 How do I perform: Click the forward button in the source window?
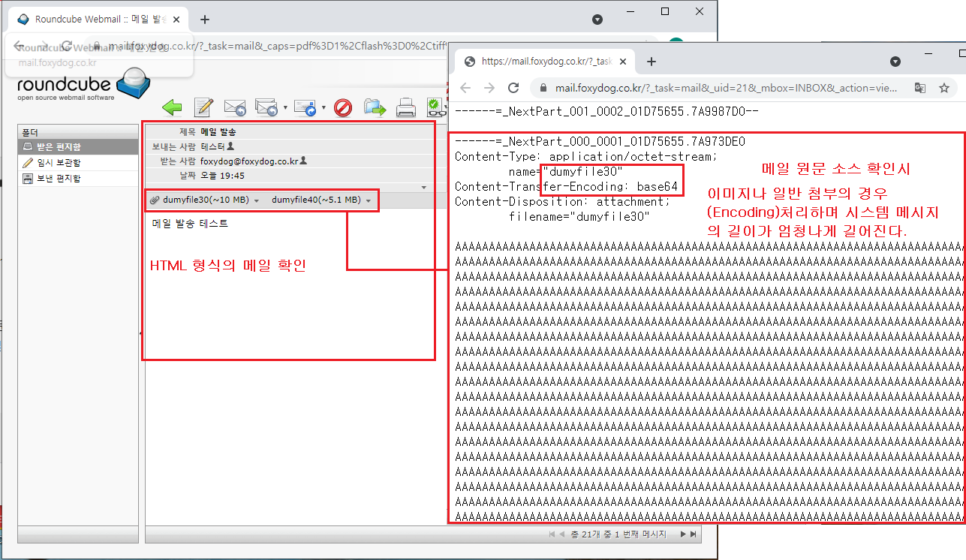[489, 88]
